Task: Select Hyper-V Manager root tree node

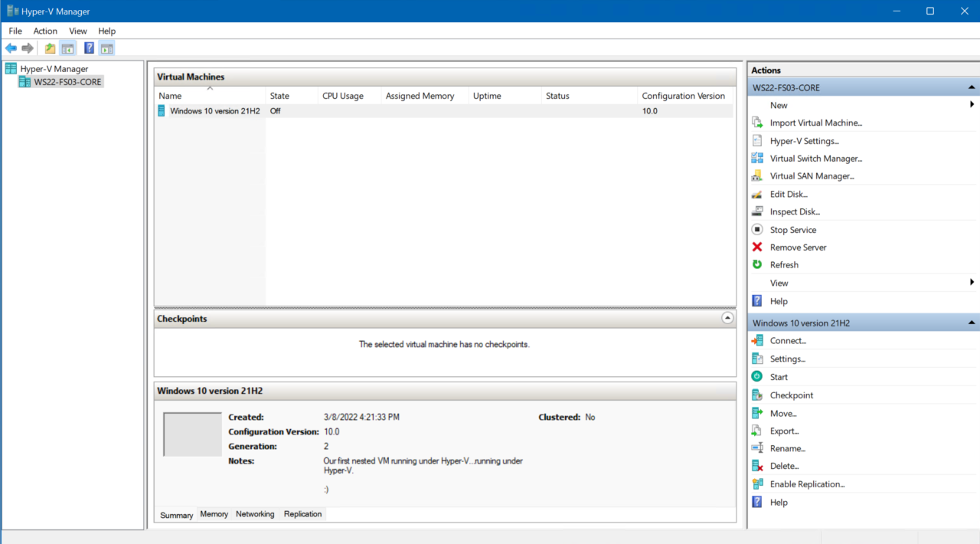Action: 54,69
